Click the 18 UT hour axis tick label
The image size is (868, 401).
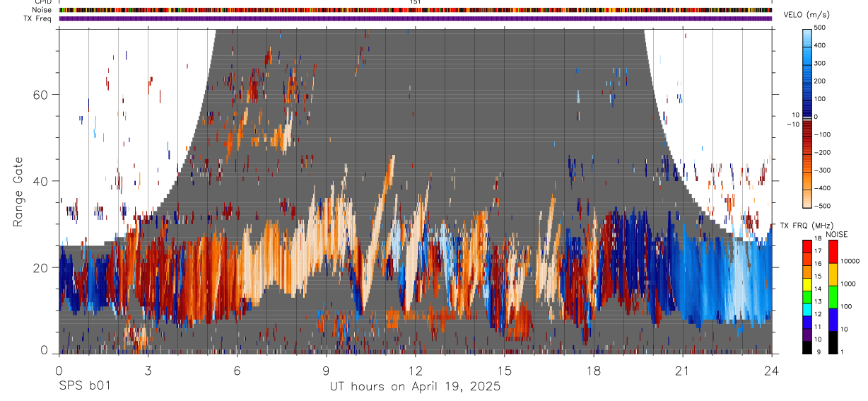[x=594, y=371]
